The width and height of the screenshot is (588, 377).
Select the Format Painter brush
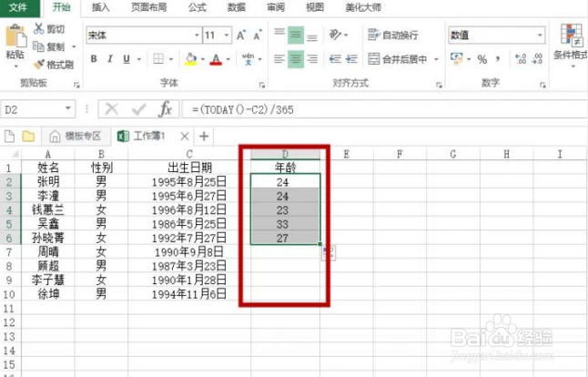(x=38, y=65)
